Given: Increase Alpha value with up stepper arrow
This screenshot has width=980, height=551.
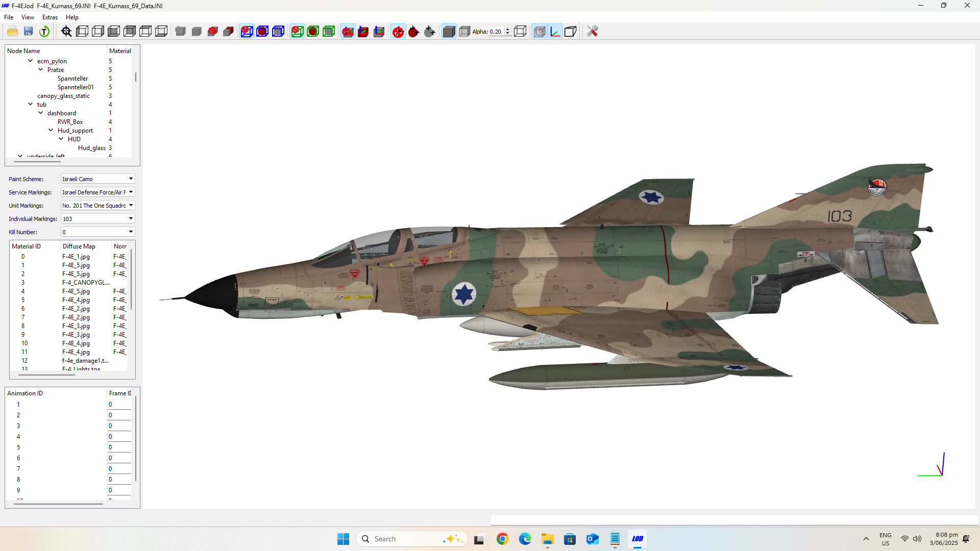Looking at the screenshot, I should pyautogui.click(x=507, y=29).
